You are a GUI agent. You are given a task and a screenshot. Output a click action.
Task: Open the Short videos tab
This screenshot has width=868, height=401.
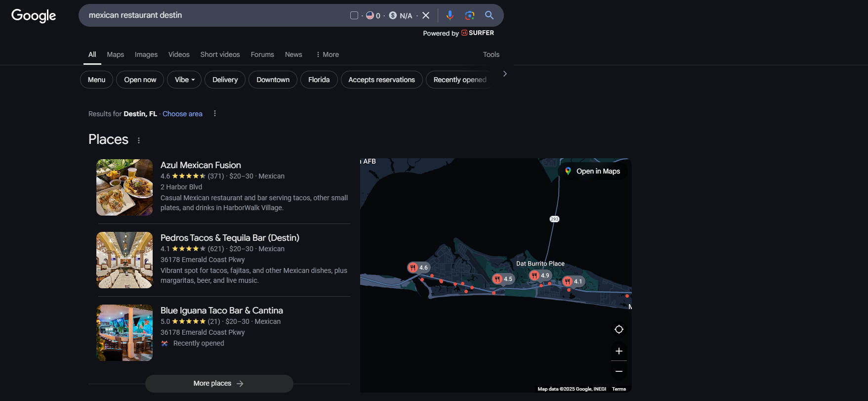(x=220, y=54)
